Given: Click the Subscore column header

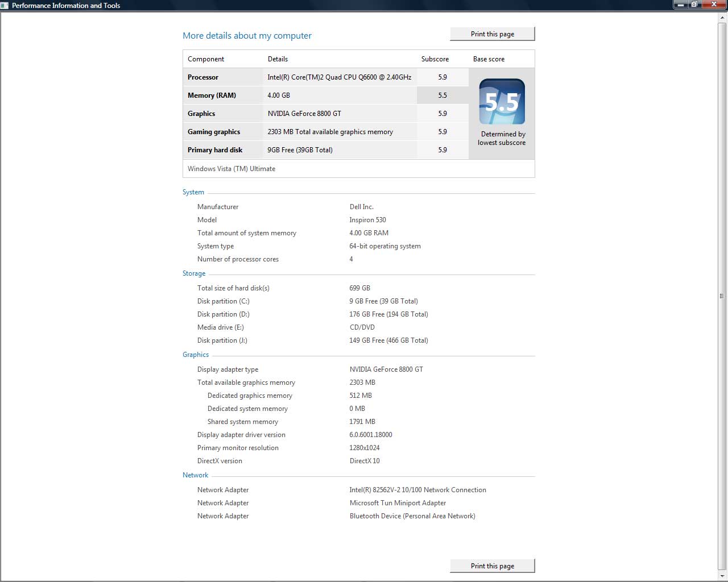Looking at the screenshot, I should pos(435,59).
